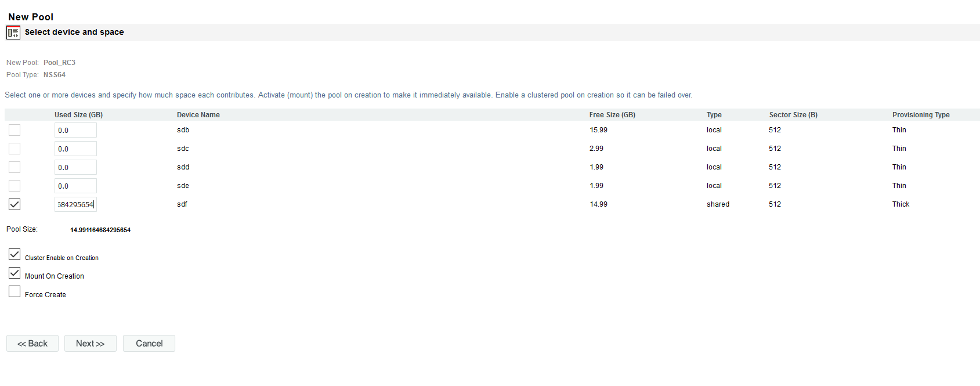Click the New Pool heading

pos(31,17)
